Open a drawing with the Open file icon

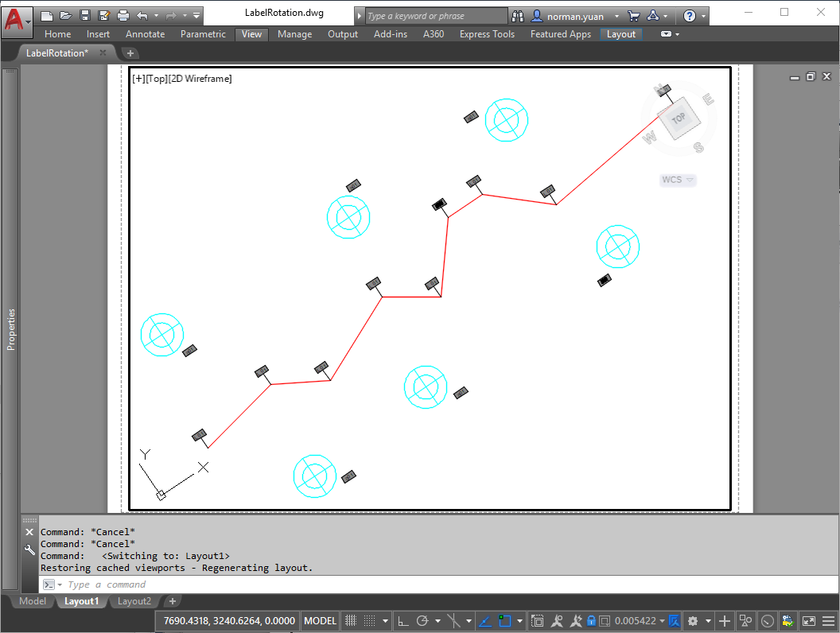pos(67,15)
